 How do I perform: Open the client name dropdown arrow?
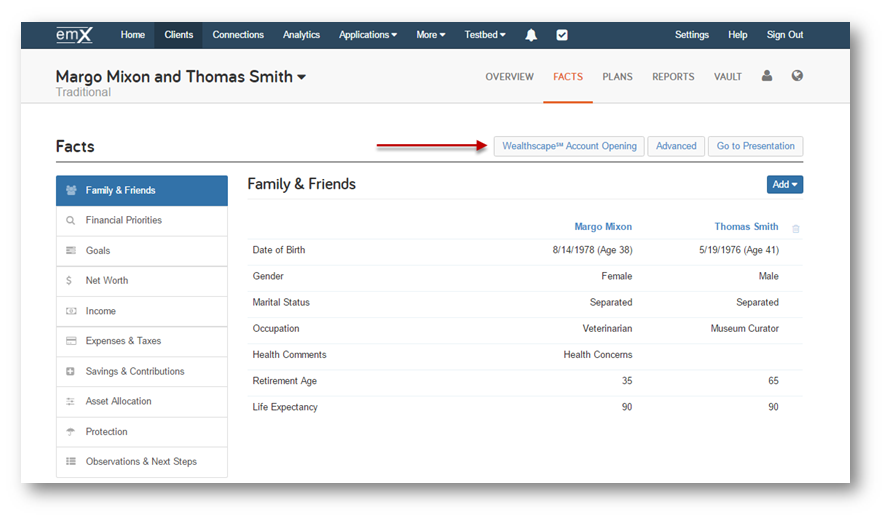(x=302, y=77)
